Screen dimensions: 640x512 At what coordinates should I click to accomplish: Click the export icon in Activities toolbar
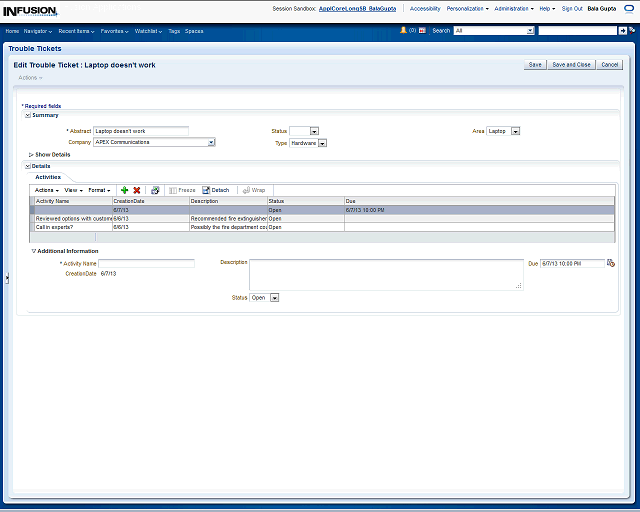tap(155, 190)
